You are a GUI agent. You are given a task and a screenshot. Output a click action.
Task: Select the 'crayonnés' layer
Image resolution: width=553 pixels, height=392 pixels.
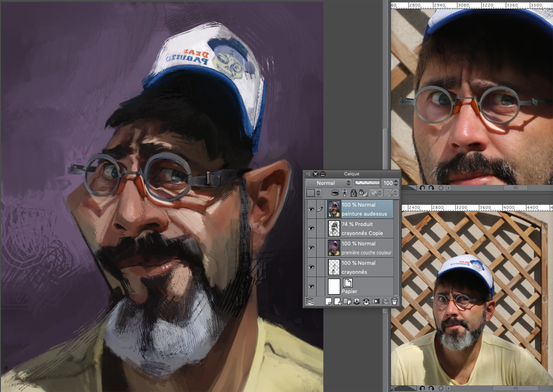coord(366,267)
